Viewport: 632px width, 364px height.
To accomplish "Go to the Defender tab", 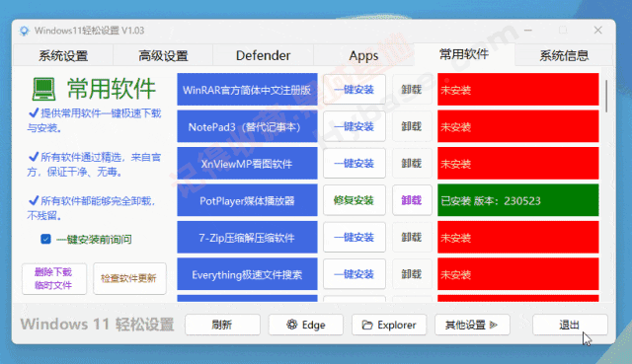I will click(263, 55).
